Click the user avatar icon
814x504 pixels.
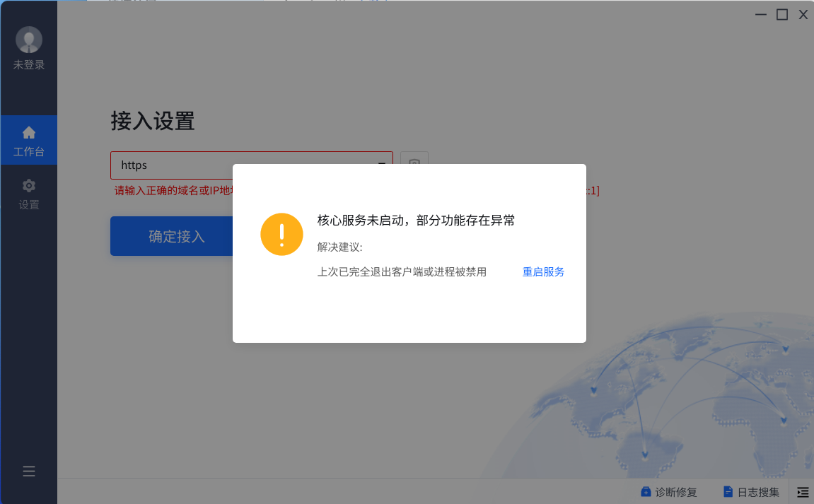pos(28,40)
